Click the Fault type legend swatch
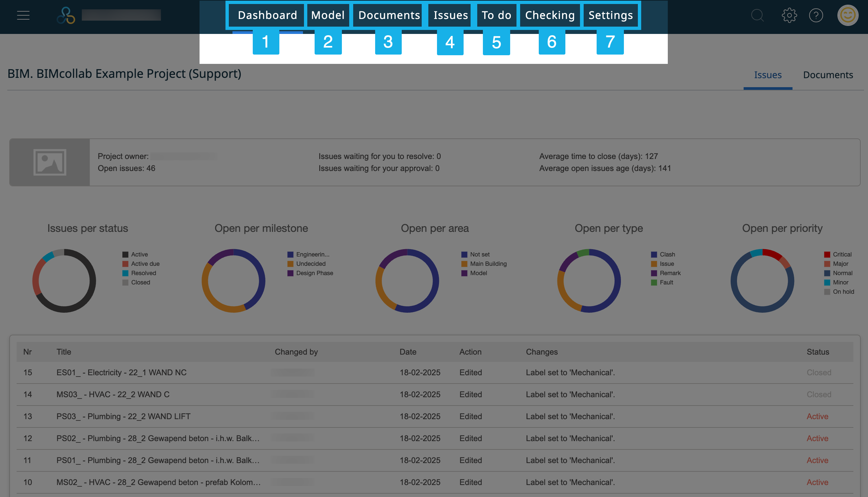Image resolution: width=868 pixels, height=497 pixels. coord(654,282)
